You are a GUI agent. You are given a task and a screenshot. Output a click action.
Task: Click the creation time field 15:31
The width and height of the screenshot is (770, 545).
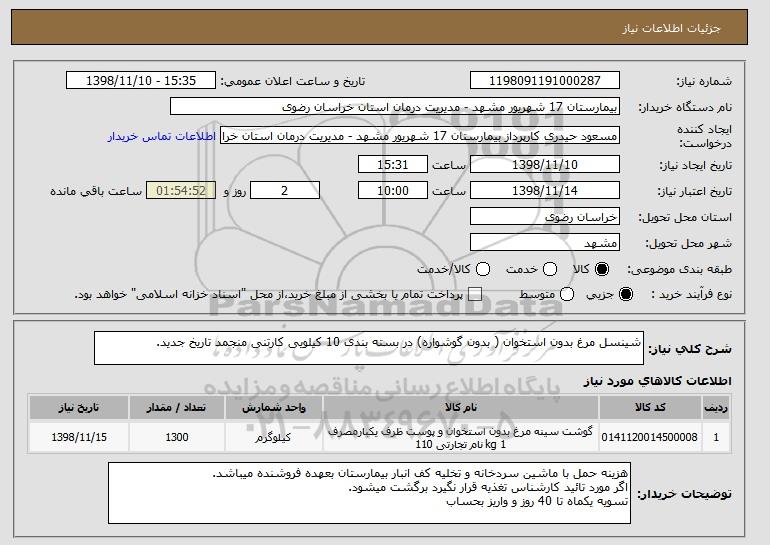click(x=393, y=164)
